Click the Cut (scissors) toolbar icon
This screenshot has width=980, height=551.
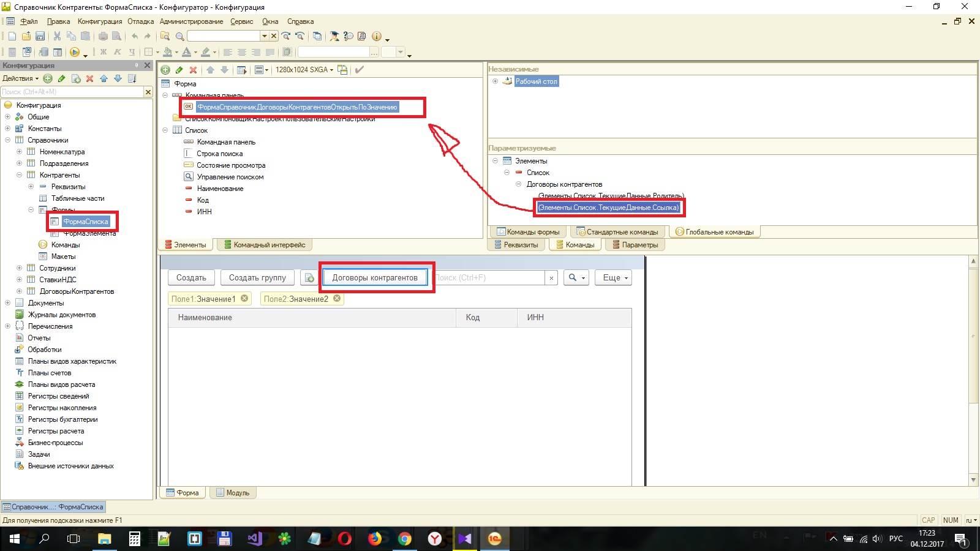[57, 36]
